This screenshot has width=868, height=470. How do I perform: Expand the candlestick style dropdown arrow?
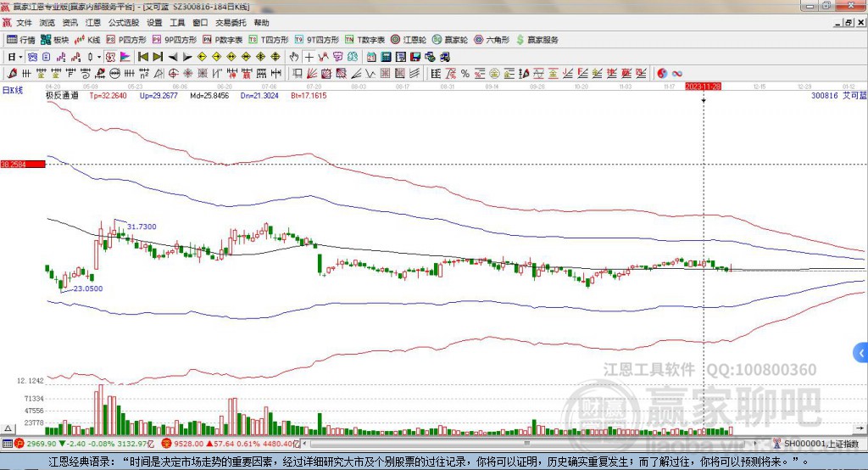pos(99,57)
